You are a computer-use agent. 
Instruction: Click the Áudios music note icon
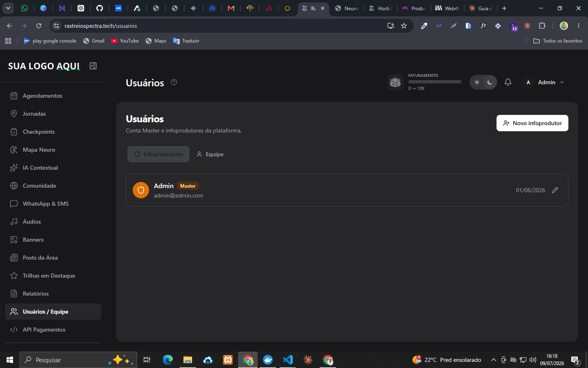[14, 222]
